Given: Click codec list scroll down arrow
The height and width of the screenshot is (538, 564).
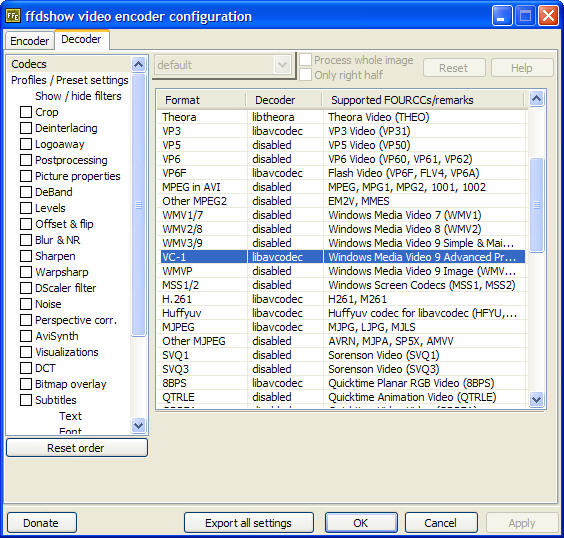Looking at the screenshot, I should (x=537, y=399).
